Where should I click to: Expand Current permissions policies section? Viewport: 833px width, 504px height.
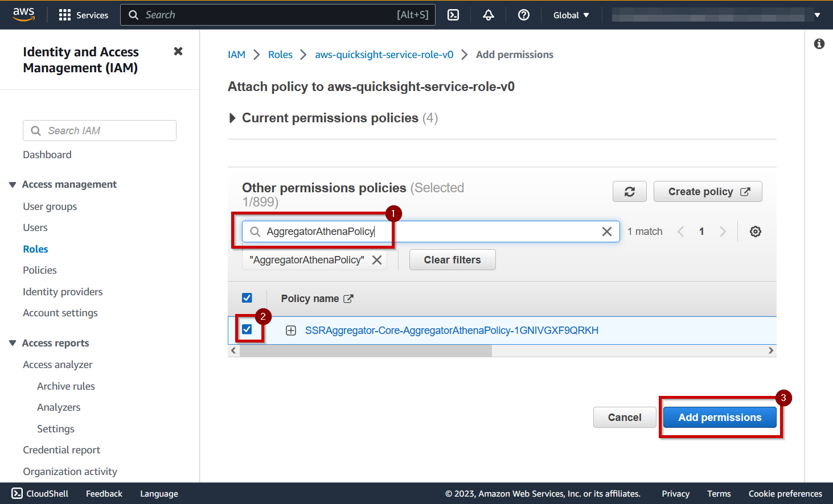click(x=333, y=118)
